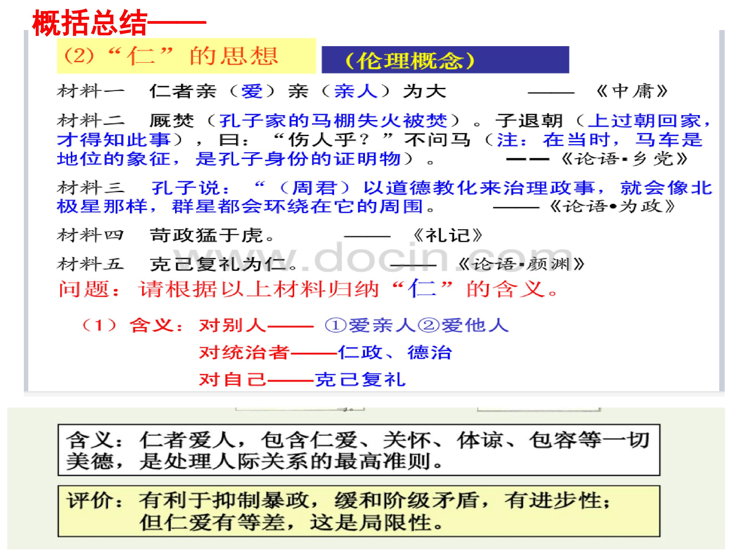
Task: Click the blue annotation 孔子家的马棚失火被焚
Action: pos(333,121)
